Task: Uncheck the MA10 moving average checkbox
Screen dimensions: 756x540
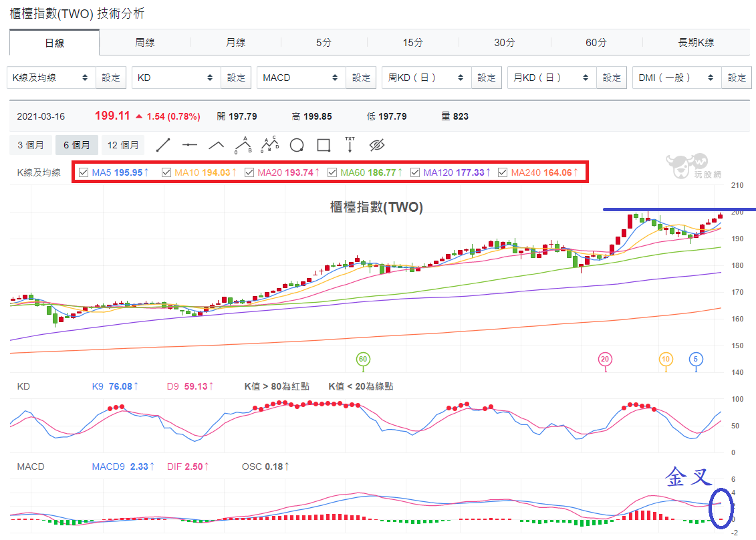Action: point(166,172)
